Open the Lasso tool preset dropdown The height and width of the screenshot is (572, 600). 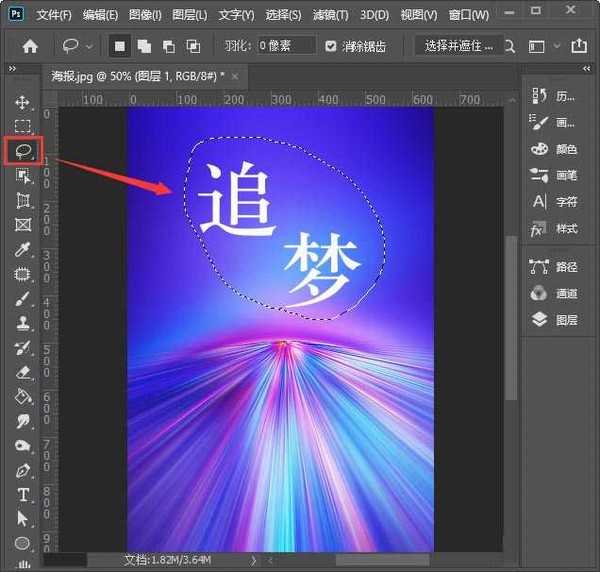coord(77,46)
